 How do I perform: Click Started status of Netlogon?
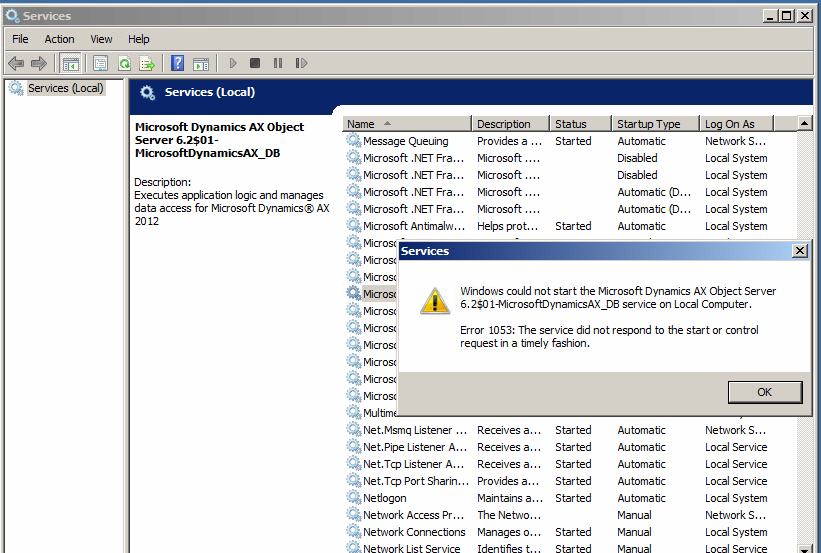pyautogui.click(x=573, y=498)
